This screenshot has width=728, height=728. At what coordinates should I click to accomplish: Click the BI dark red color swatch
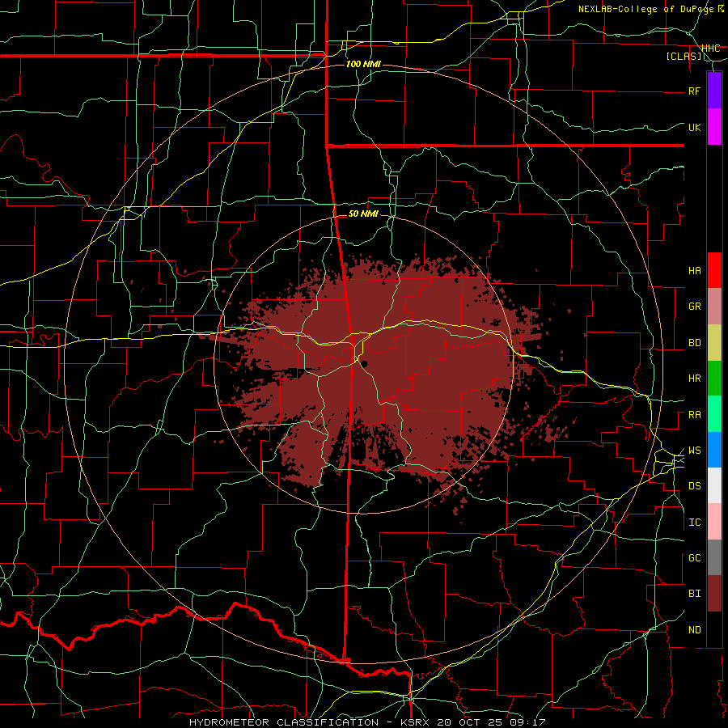click(x=714, y=594)
